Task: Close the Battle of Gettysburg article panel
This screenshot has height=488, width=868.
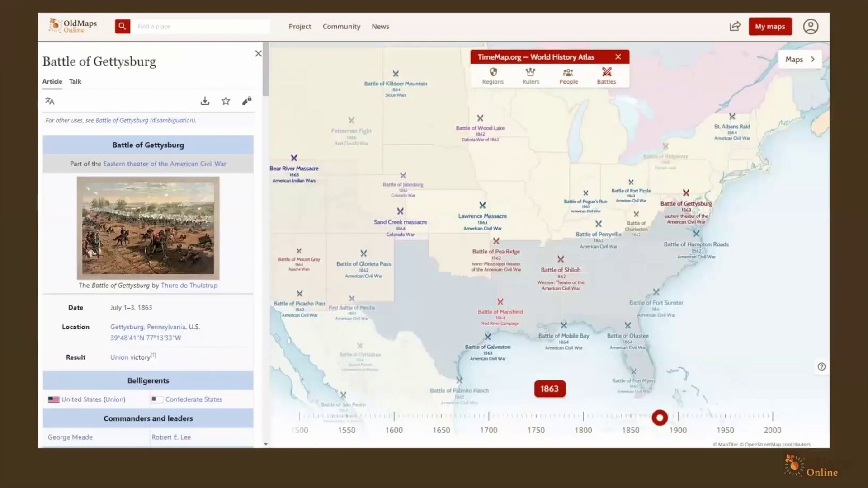Action: [x=258, y=53]
